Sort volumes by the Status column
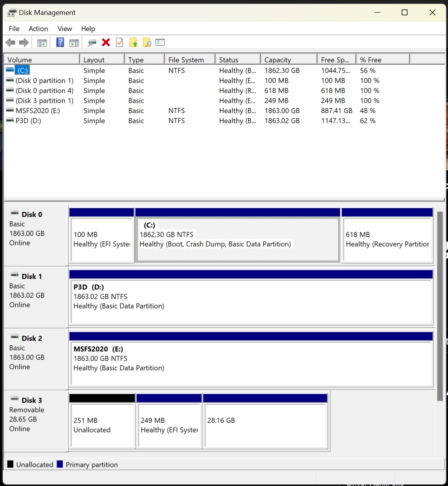 click(237, 59)
